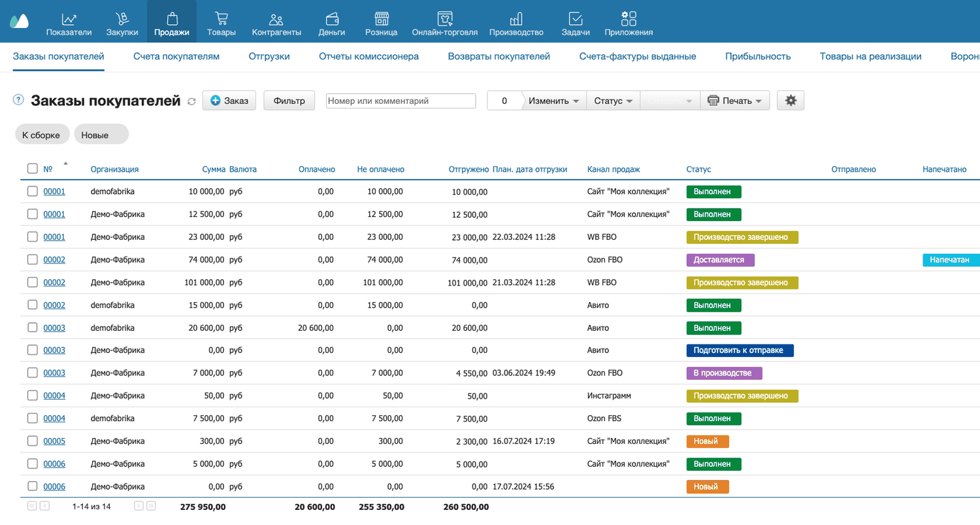The height and width of the screenshot is (525, 980).
Task: Go to the Контрагенты section icon
Action: [276, 19]
